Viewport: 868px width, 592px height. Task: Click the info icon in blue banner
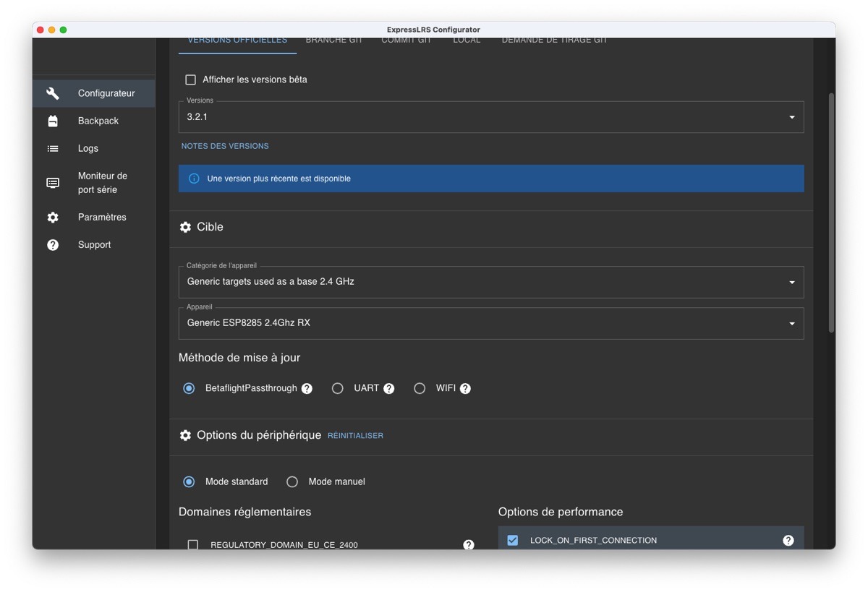(x=194, y=179)
